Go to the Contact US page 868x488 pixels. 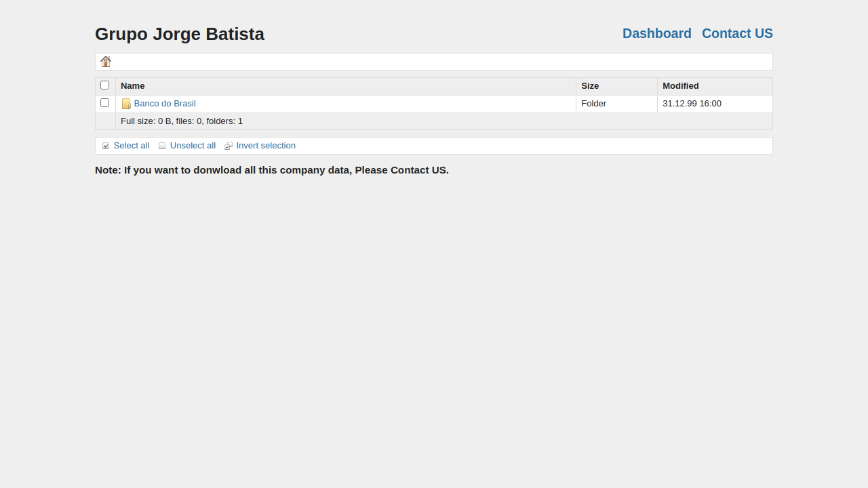[737, 33]
